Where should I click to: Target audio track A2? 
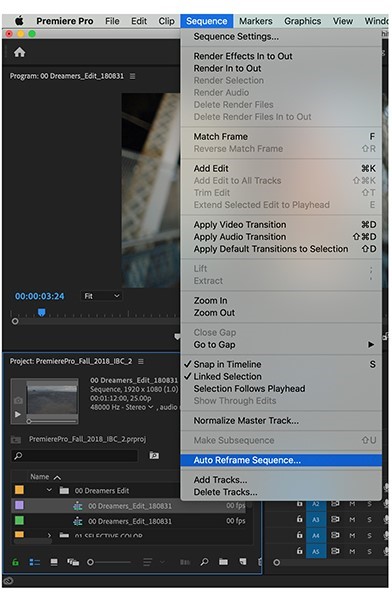[x=316, y=504]
